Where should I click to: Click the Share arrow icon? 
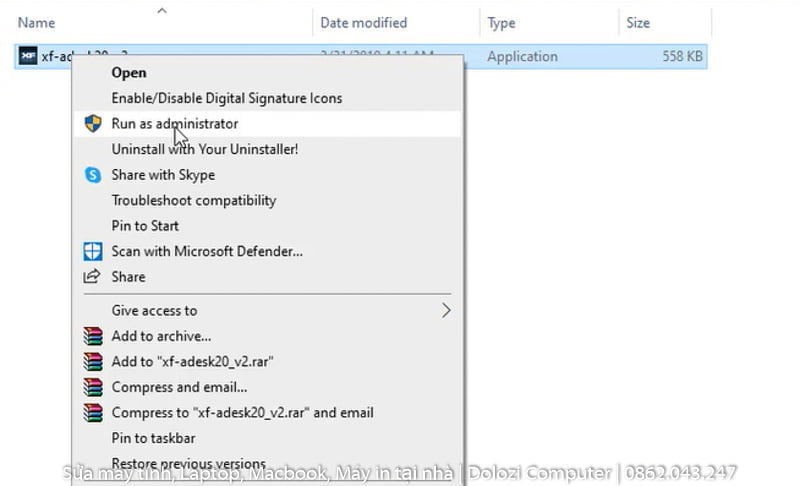(x=93, y=277)
